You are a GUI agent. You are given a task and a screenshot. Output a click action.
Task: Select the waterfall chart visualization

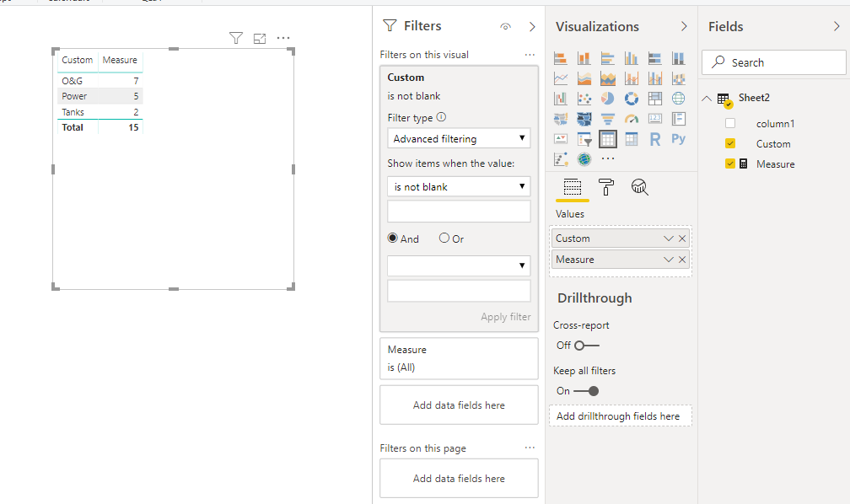pos(561,99)
